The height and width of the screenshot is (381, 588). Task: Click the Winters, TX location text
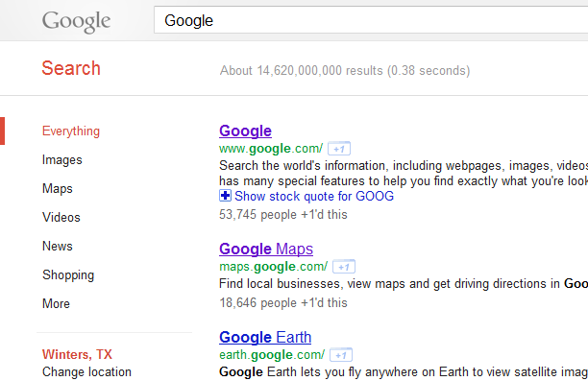click(x=77, y=354)
